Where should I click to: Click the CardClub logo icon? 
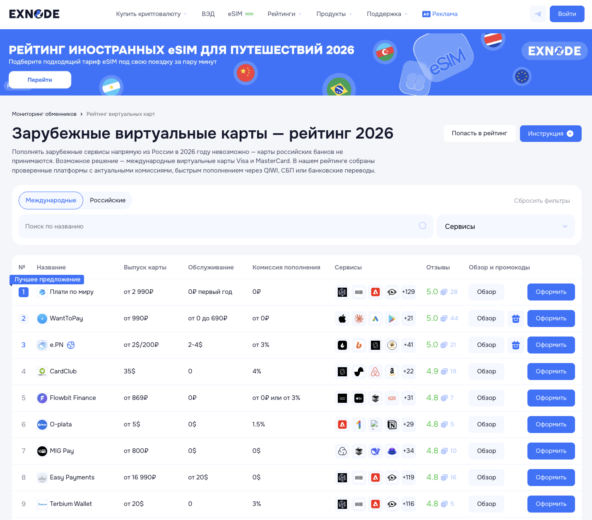pyautogui.click(x=42, y=372)
